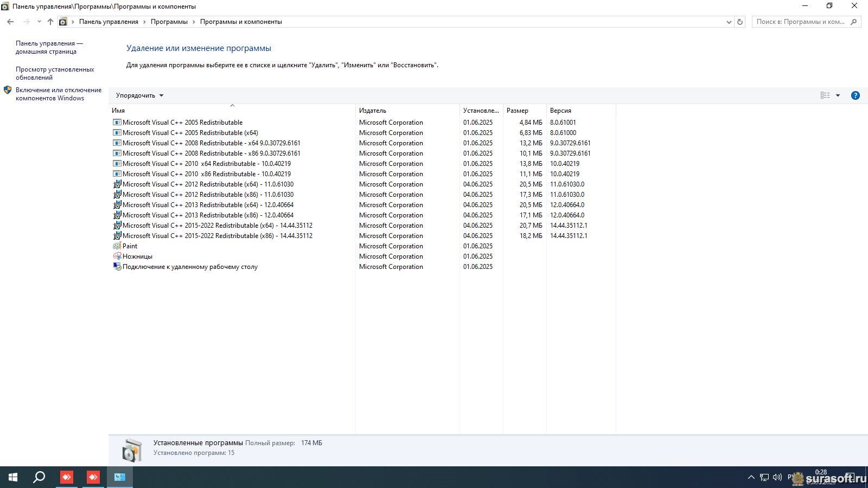Open the taskbar search icon
The image size is (868, 488).
point(39,477)
